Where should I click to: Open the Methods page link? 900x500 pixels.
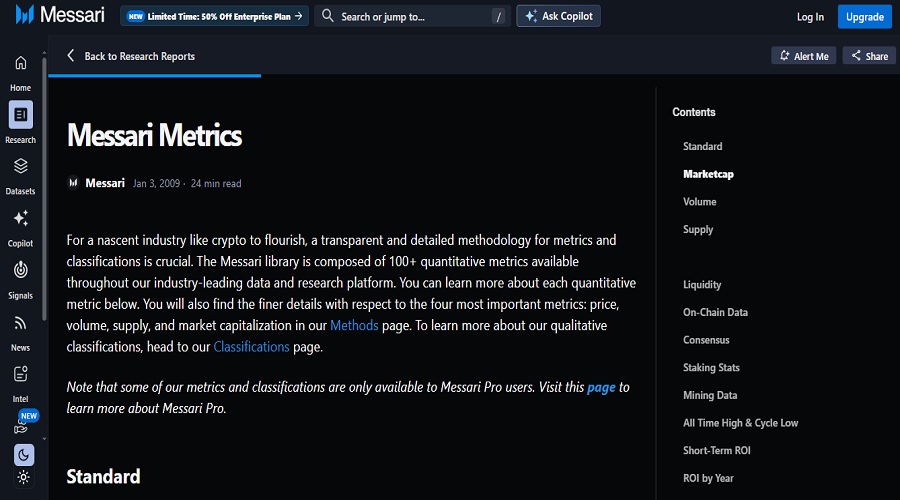[354, 325]
